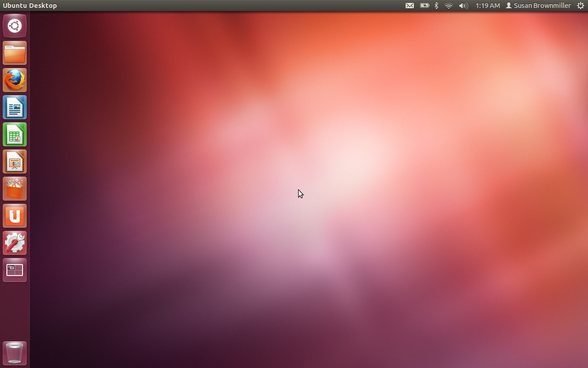Launch Ubuntu One from the launcher

pos(15,216)
